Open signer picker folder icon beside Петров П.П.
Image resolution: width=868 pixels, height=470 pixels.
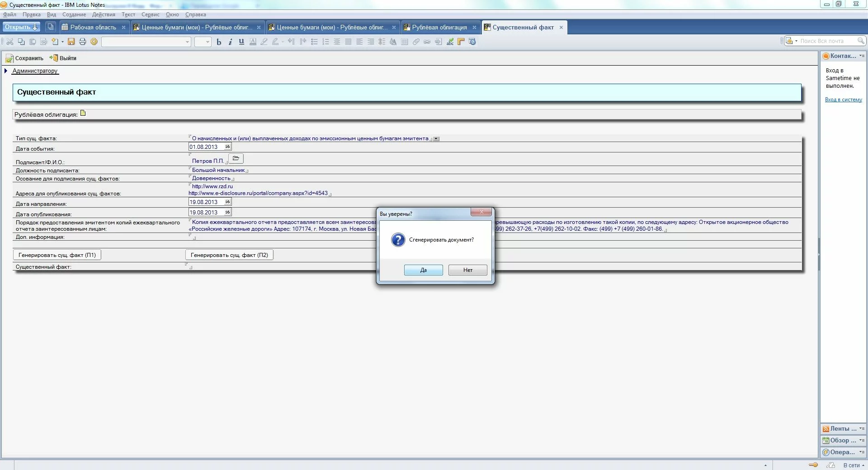point(236,158)
